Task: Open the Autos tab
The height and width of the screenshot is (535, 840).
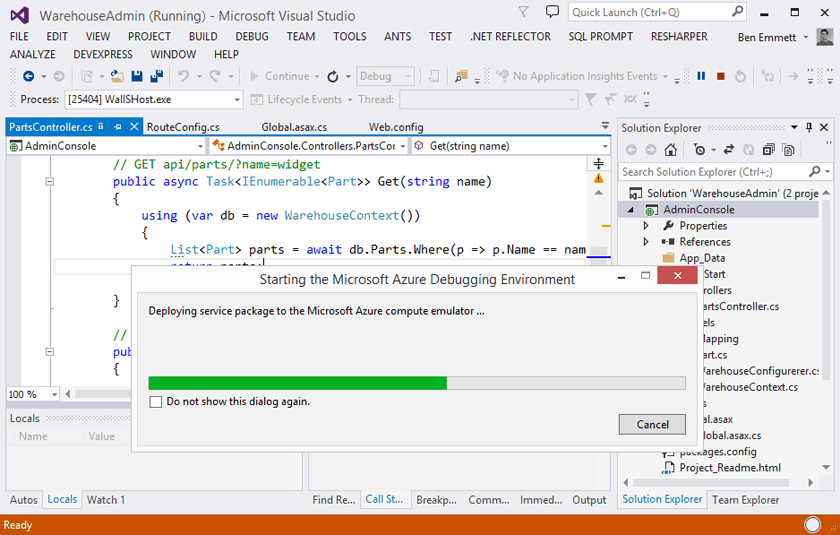Action: click(x=24, y=500)
